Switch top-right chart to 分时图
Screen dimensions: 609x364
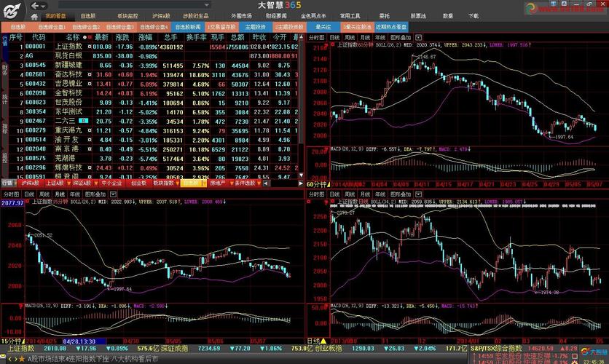point(316,37)
